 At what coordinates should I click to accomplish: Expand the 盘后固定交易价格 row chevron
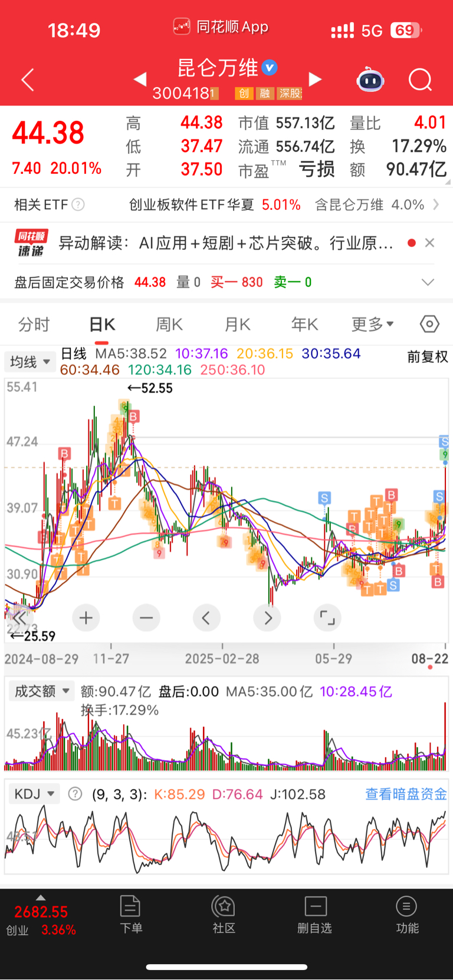(x=428, y=282)
